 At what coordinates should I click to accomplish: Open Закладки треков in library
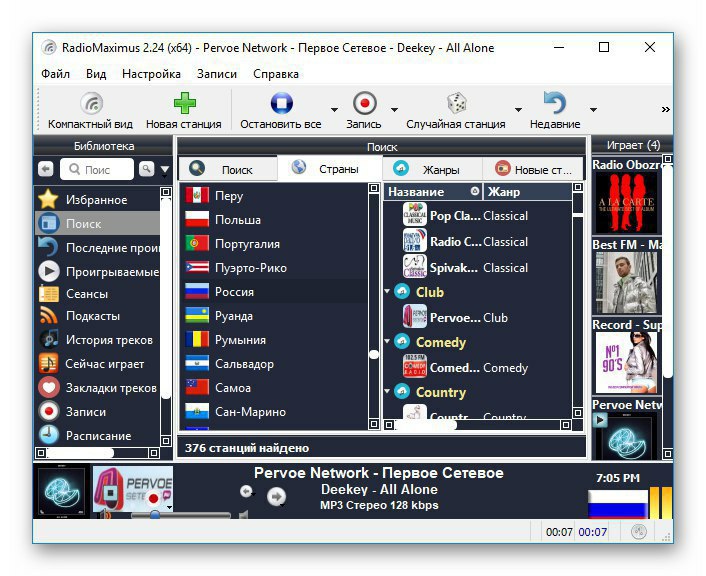point(98,388)
